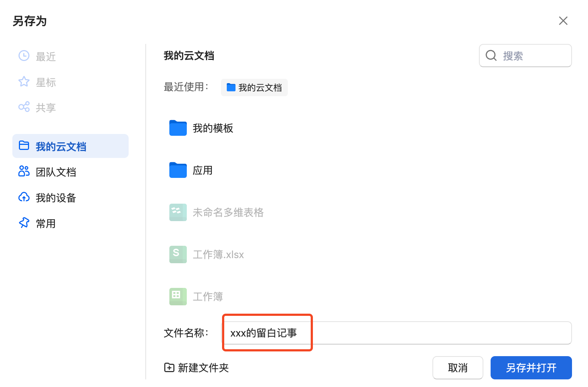Image resolution: width=588 pixels, height=387 pixels.
Task: Click the folder icon beside 我的云文档 in sidebar
Action: (24, 146)
